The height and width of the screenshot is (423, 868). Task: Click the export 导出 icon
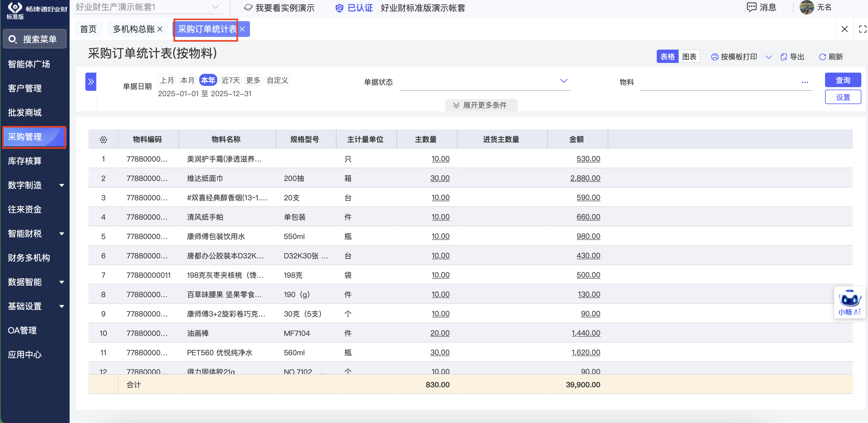784,57
